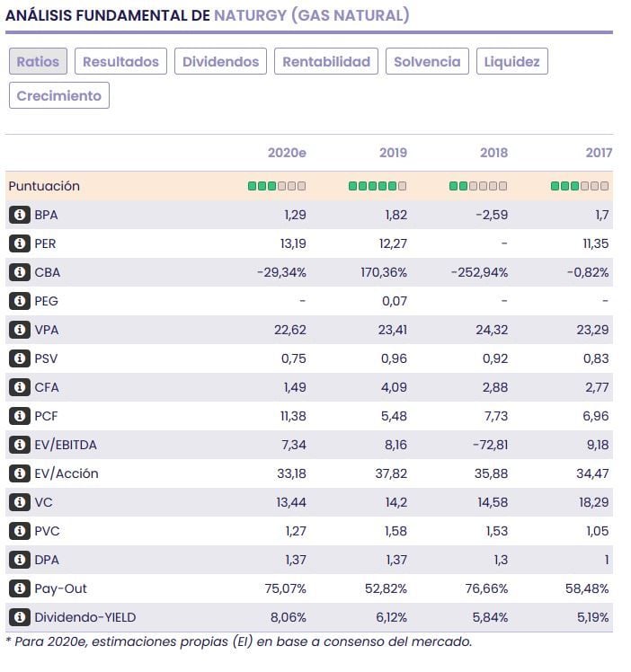
Task: Open the Liquidez tab
Action: tap(511, 61)
